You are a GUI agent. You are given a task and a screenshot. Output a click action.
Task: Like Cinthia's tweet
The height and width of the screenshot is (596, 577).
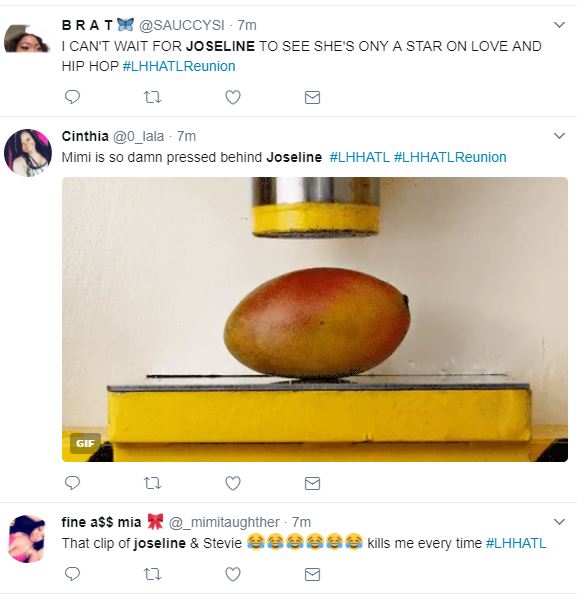233,483
